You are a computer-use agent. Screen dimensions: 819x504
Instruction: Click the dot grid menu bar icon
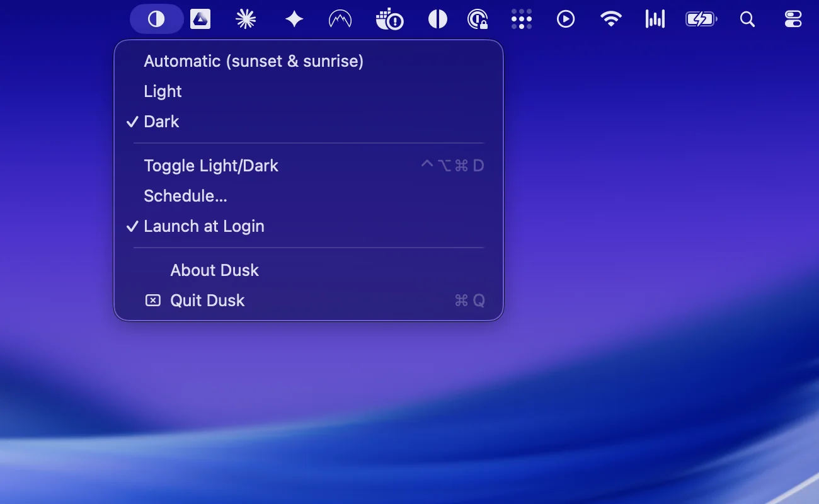(x=522, y=20)
